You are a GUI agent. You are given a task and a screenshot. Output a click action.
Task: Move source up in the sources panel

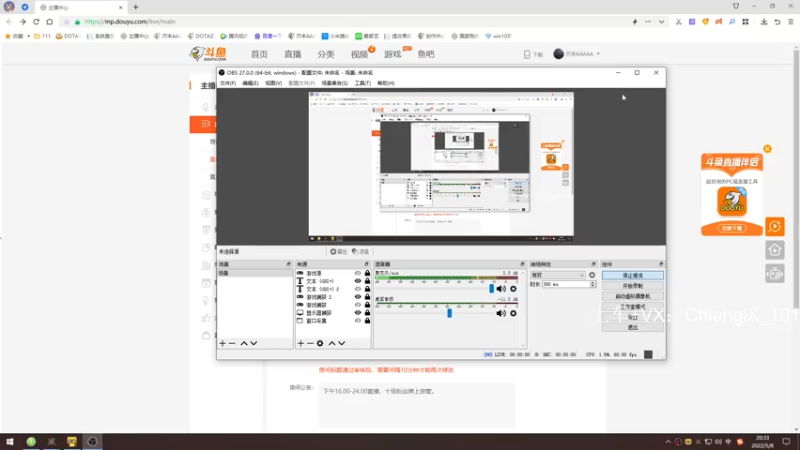pos(332,343)
